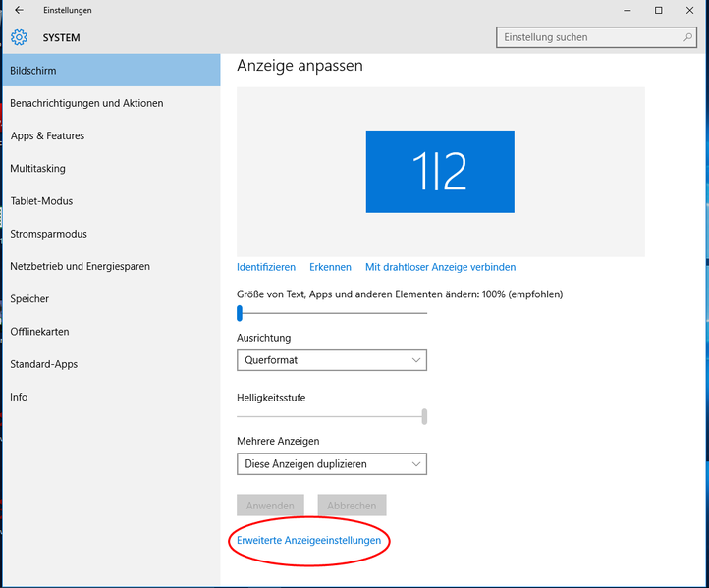
Task: Click the System settings gear icon
Action: [x=20, y=38]
